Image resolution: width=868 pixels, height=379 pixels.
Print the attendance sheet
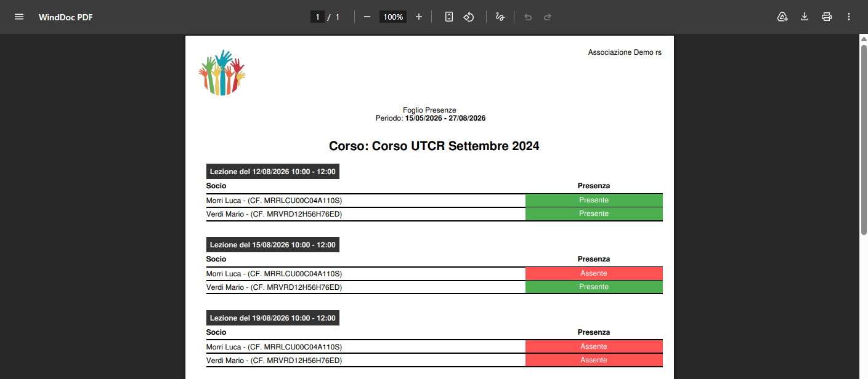(x=827, y=17)
